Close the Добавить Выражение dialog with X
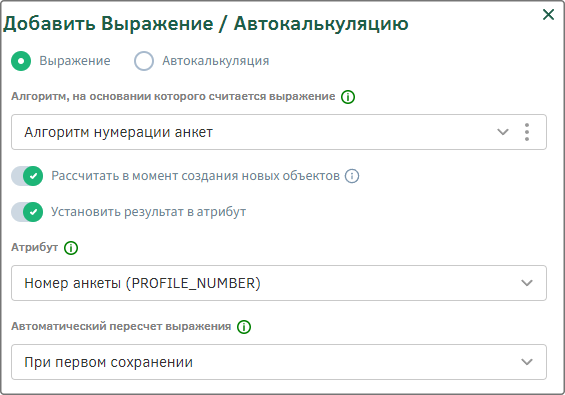 coord(548,14)
